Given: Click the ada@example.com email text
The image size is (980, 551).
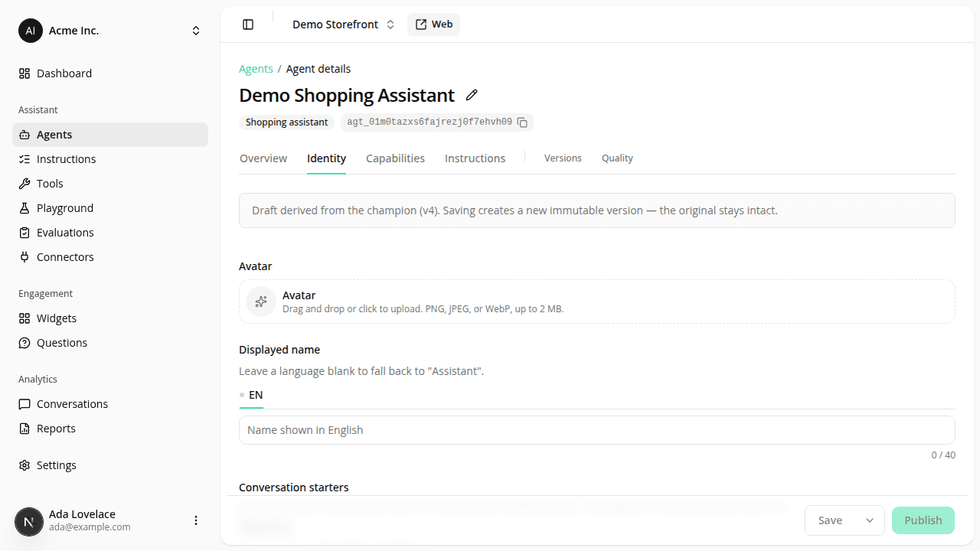Looking at the screenshot, I should (90, 527).
